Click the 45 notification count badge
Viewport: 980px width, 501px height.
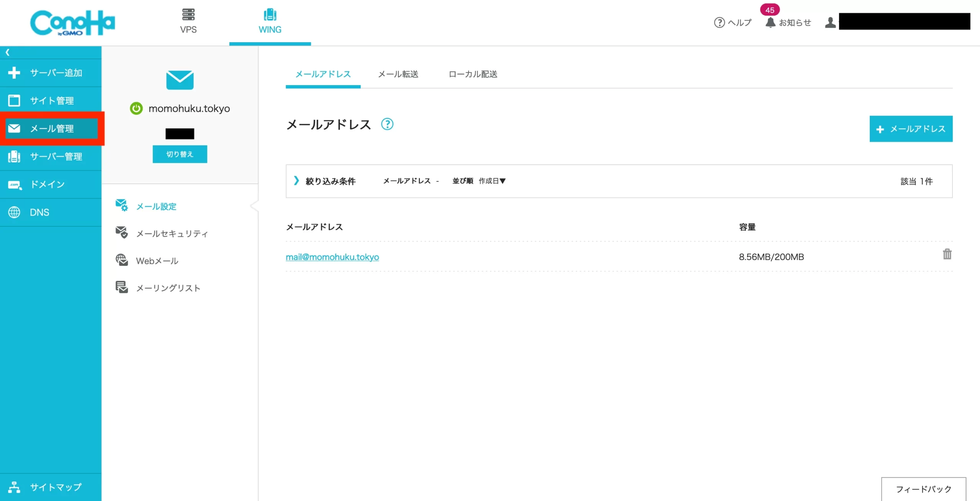point(770,10)
